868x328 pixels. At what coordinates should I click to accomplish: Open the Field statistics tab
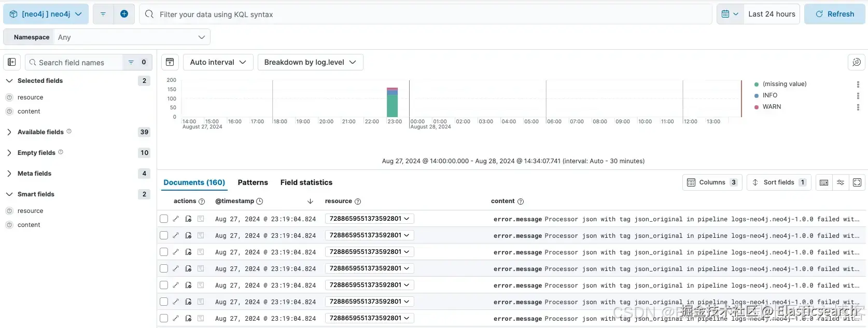(x=306, y=182)
